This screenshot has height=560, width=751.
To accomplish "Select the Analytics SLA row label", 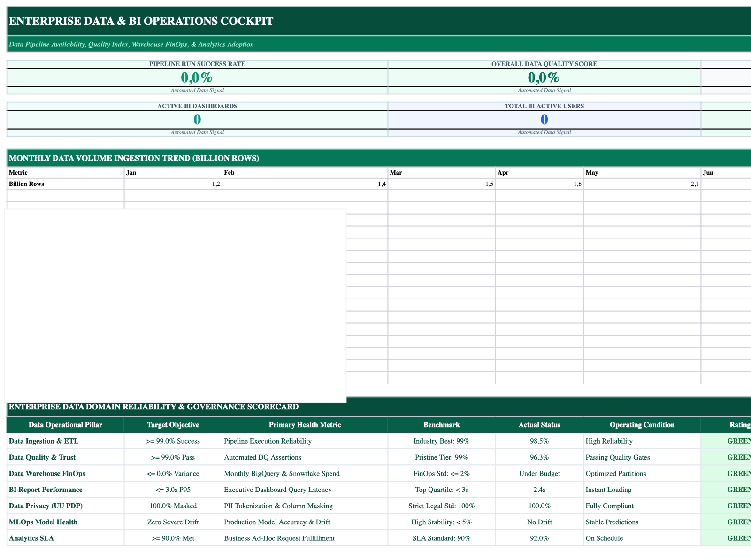I will pos(65,538).
